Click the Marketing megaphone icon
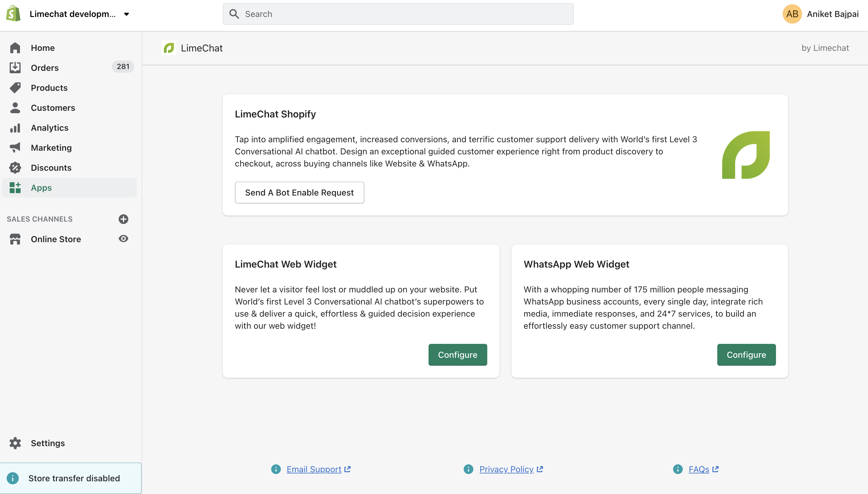Image resolution: width=868 pixels, height=494 pixels. coord(15,148)
